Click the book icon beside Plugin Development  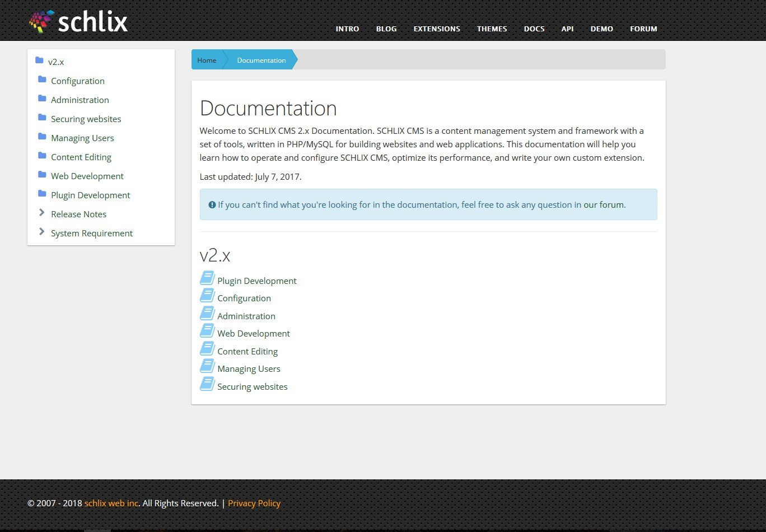pos(207,278)
